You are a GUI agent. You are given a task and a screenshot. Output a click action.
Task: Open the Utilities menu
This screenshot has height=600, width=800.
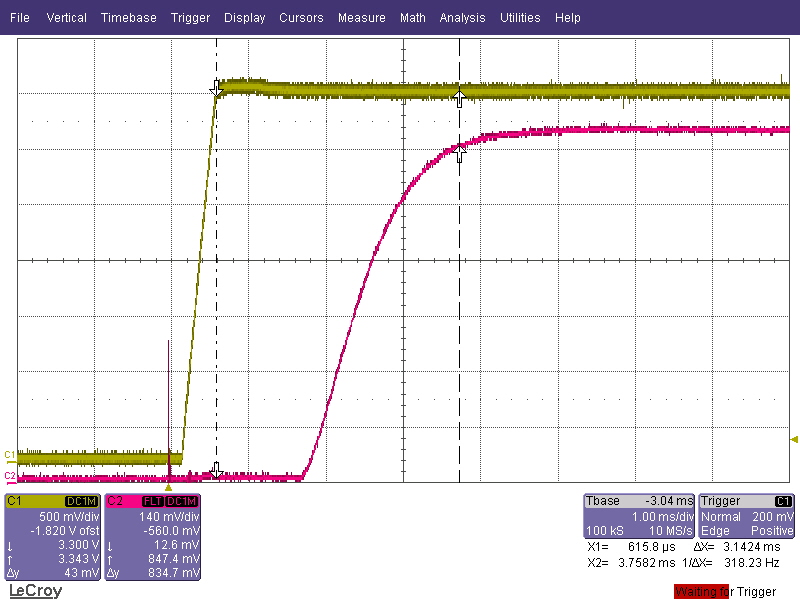click(520, 18)
